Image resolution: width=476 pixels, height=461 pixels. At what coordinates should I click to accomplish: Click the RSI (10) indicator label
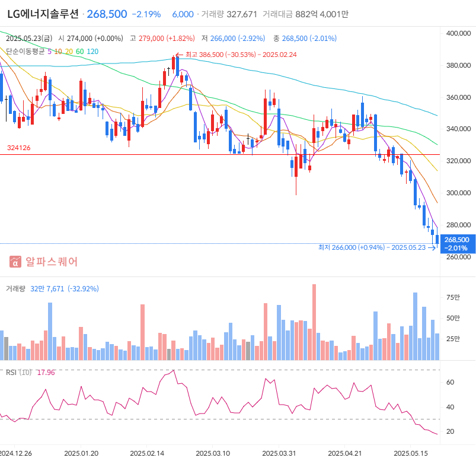click(18, 373)
